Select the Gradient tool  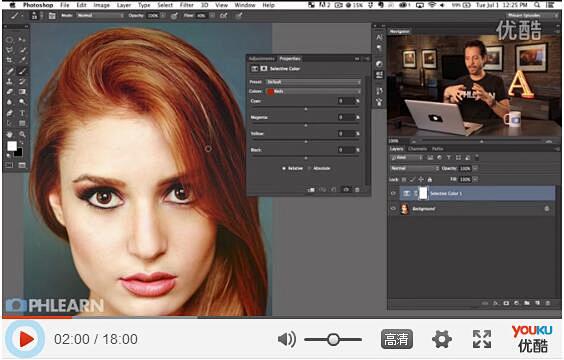tap(22, 92)
